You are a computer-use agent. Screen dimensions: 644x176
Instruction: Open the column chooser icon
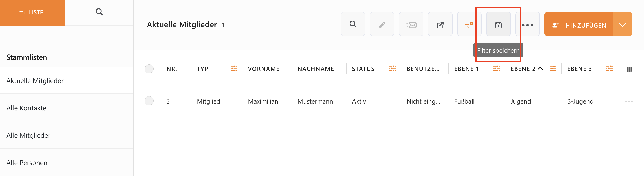coord(629,69)
